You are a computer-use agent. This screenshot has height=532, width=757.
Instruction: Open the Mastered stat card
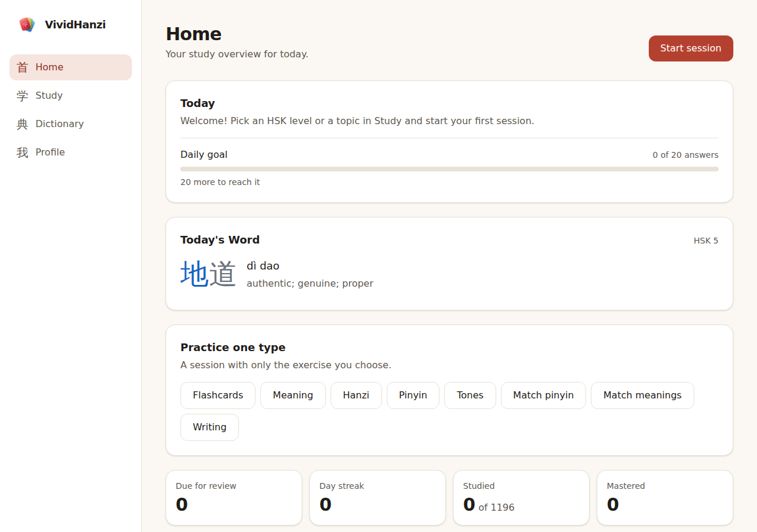tap(665, 498)
